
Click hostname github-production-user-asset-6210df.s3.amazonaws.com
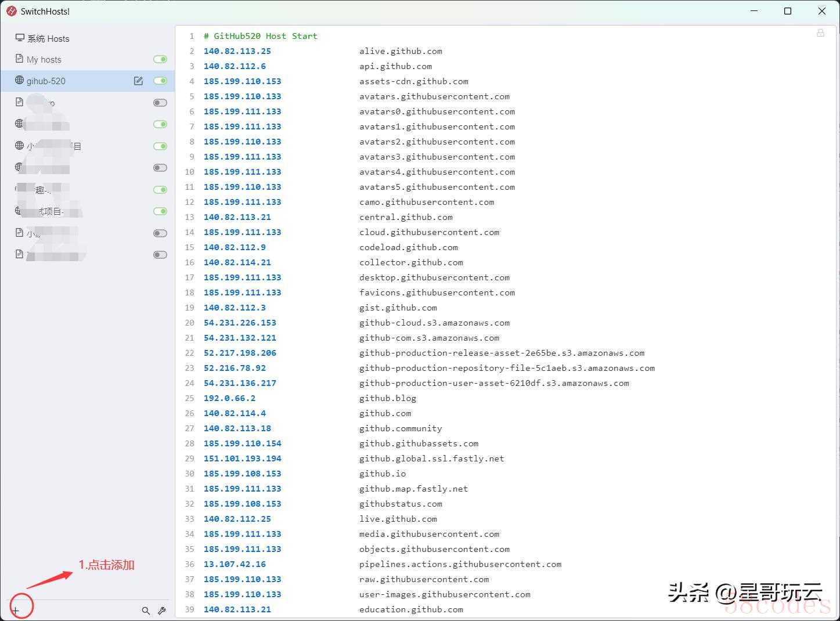(494, 383)
